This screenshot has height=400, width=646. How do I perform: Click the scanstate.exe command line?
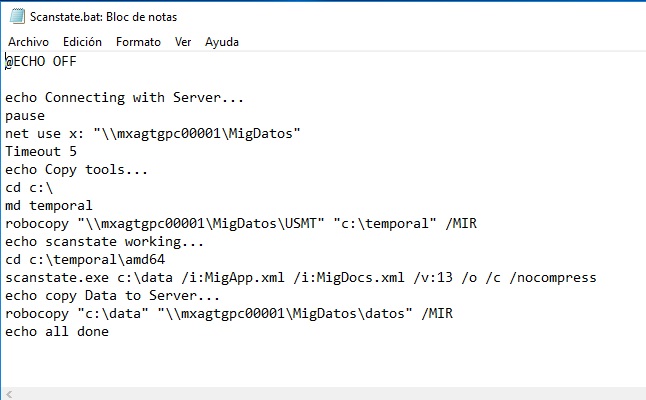[x=301, y=278]
